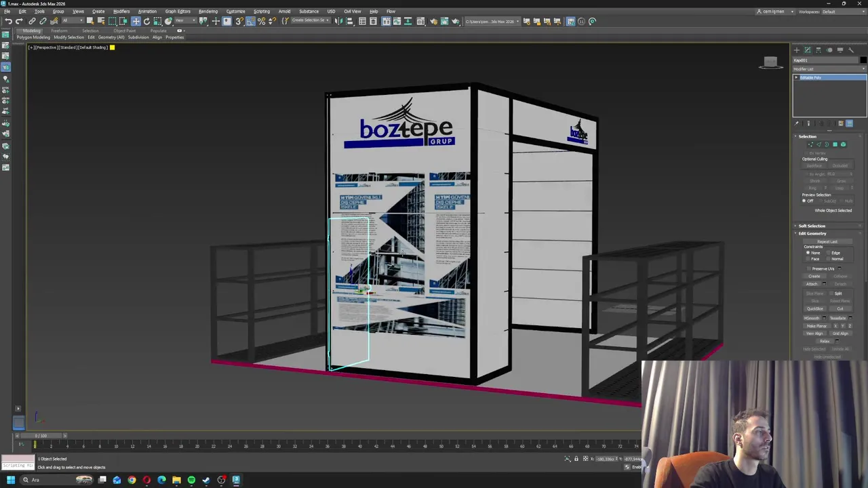The height and width of the screenshot is (488, 868).
Task: Toggle the Angle Snap icon
Action: pos(250,21)
